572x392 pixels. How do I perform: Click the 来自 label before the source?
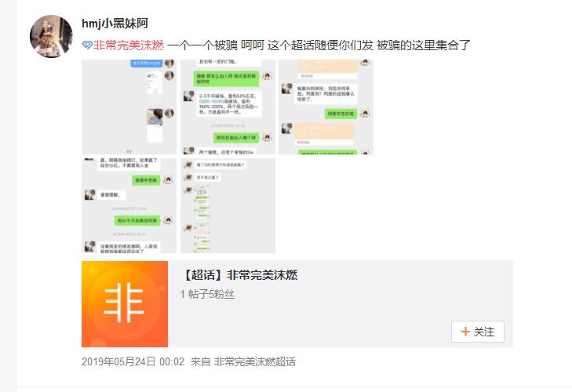(200, 361)
